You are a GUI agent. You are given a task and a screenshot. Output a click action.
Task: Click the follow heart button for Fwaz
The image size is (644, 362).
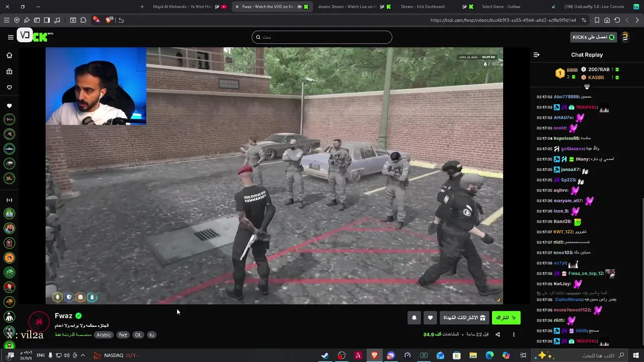pos(430,318)
